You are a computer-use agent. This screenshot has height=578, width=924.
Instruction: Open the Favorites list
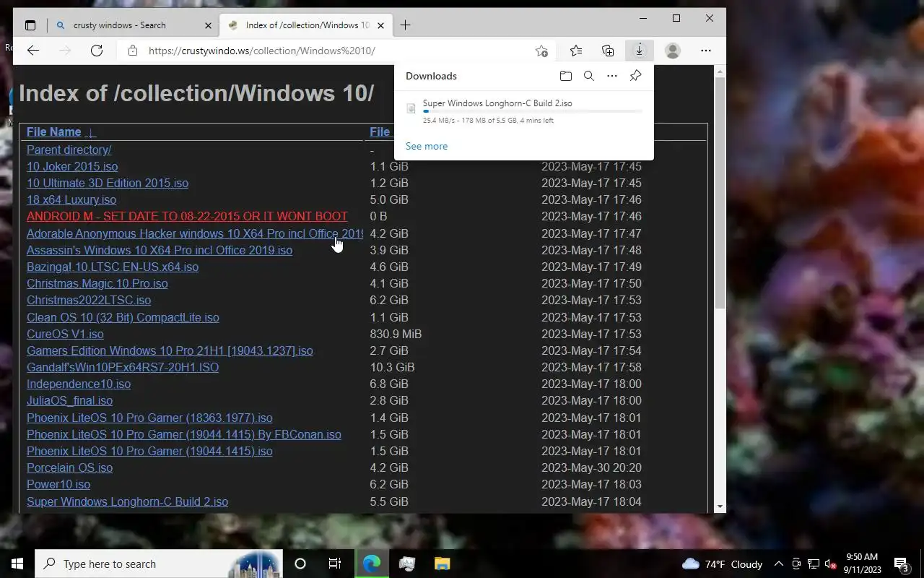click(x=575, y=51)
